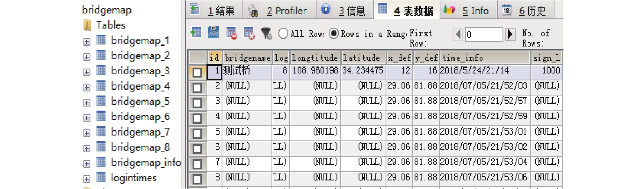644x189 pixels.
Task: Expand the bridgemap_5 table node
Action: (x=87, y=102)
